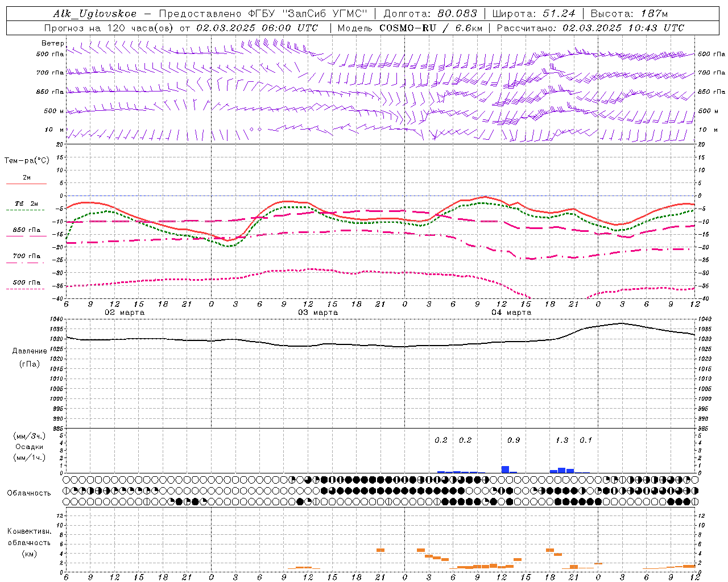Select the forecast start text 02.03.2025 06:00 UTC
This screenshot has width=728, height=582.
(x=258, y=28)
